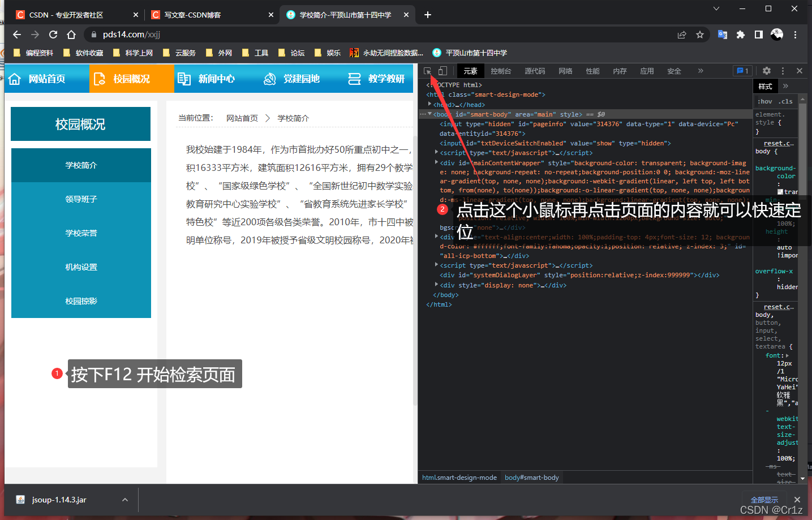Show more DevTools tabs chevron
The width and height of the screenshot is (812, 520).
(x=701, y=71)
